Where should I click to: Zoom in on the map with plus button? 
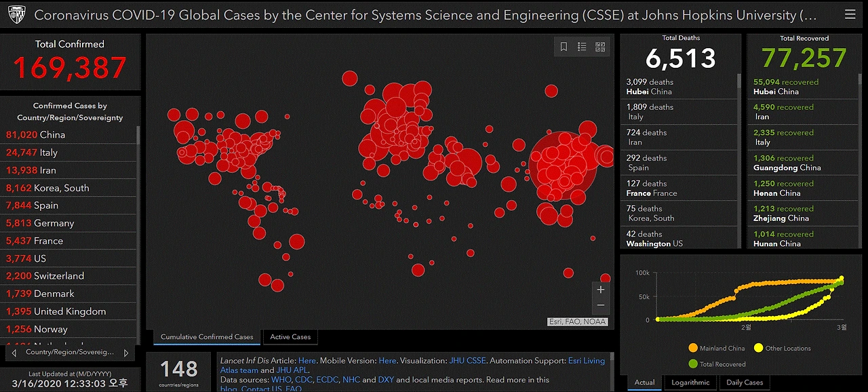coord(600,290)
